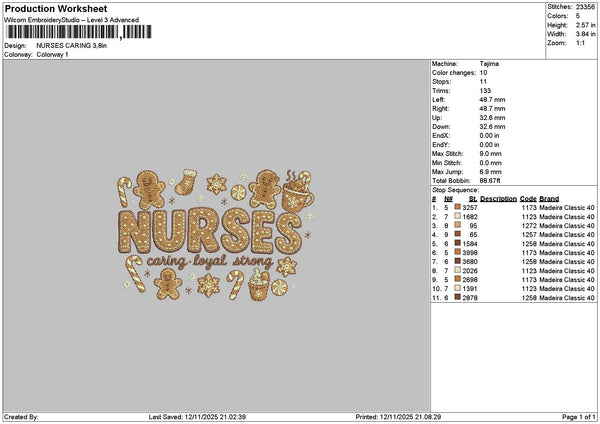Image resolution: width=600 pixels, height=424 pixels.
Task: Select the design name 'NURSES CARING 3,8in'
Action: coord(72,46)
